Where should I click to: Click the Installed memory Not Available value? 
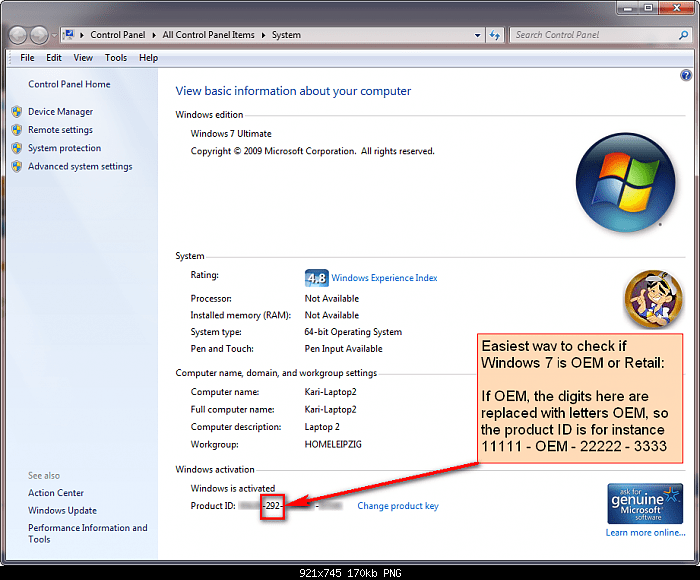(x=332, y=315)
